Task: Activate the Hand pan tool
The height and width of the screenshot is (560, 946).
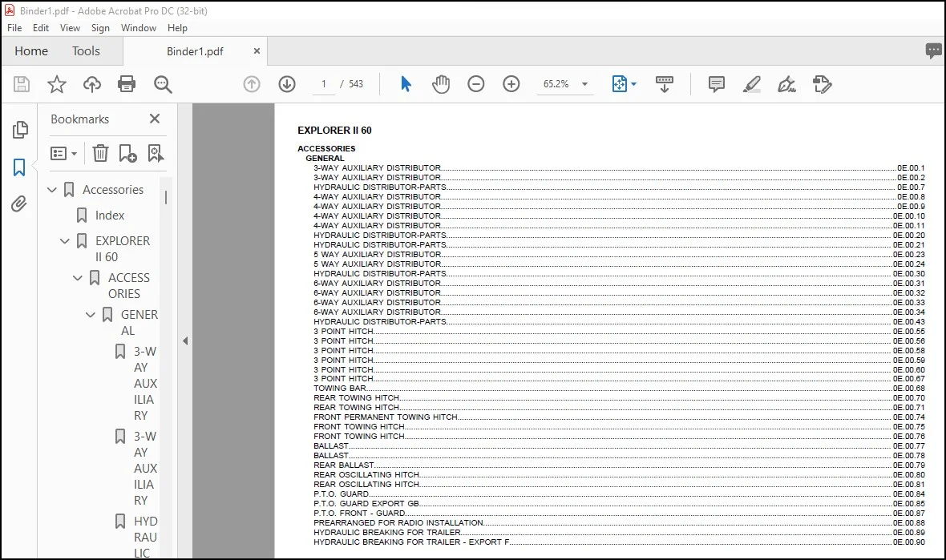Action: coord(441,84)
